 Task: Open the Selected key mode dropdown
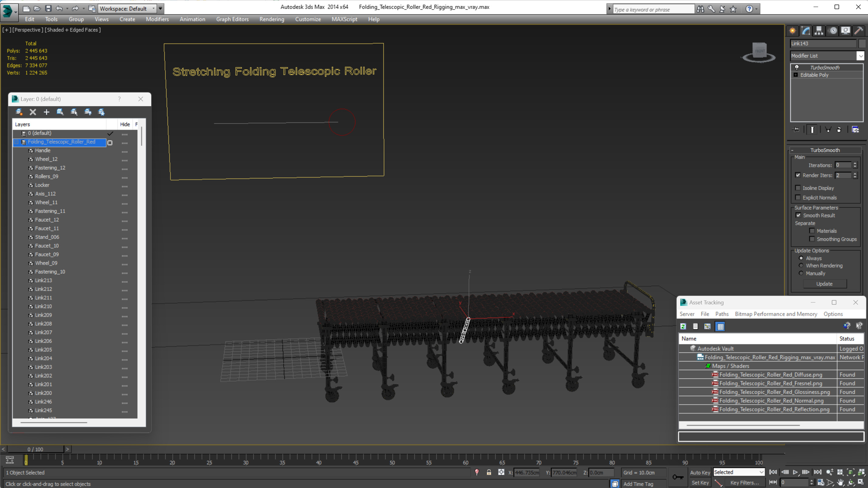(x=761, y=472)
